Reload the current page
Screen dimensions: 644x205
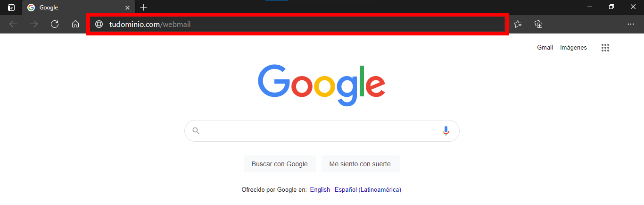tap(55, 24)
